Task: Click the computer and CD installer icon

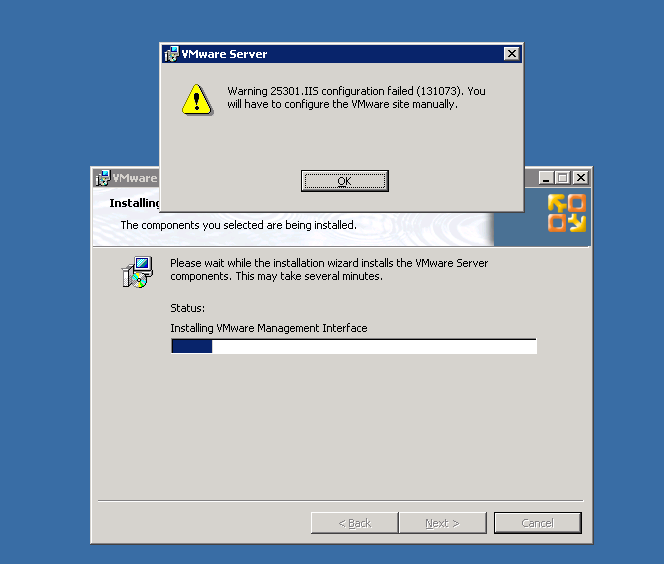Action: pos(137,272)
